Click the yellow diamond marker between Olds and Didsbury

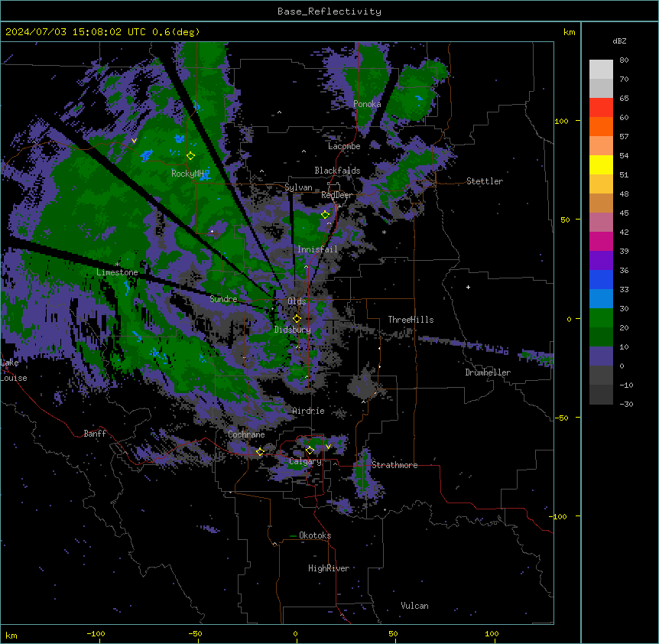pyautogui.click(x=297, y=318)
